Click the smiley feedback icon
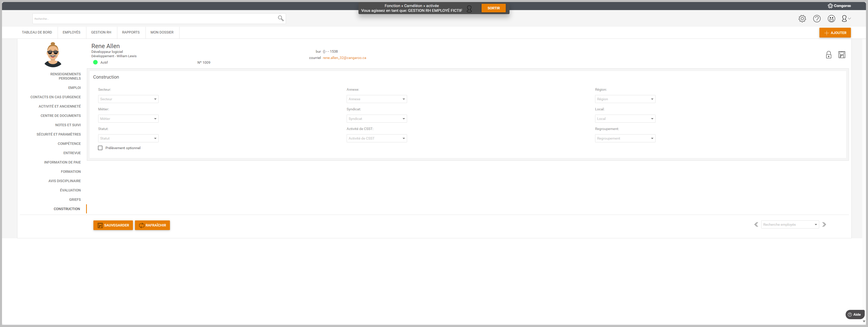 pyautogui.click(x=831, y=19)
